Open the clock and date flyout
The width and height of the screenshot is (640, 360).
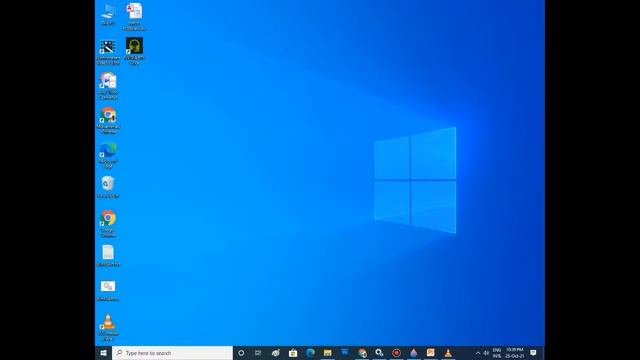click(x=514, y=353)
